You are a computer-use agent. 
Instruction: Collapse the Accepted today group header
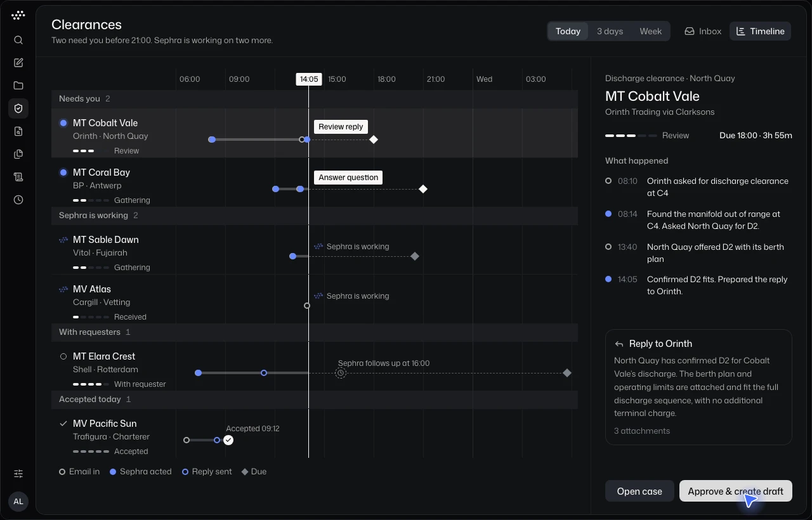click(315, 400)
